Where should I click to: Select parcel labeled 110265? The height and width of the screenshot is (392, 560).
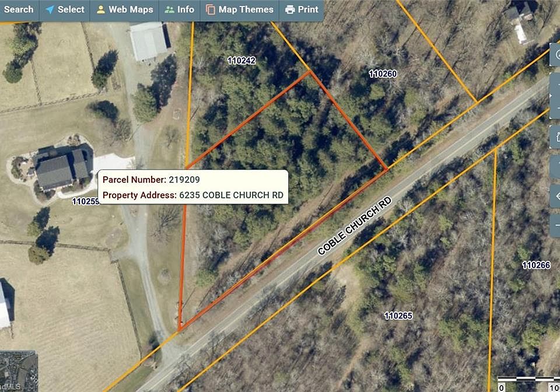[x=398, y=316]
